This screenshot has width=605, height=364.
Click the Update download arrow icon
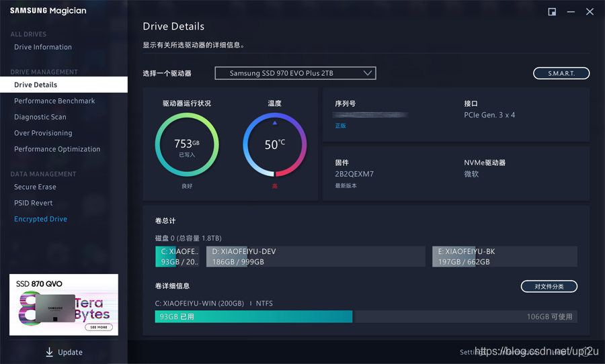[x=49, y=352]
